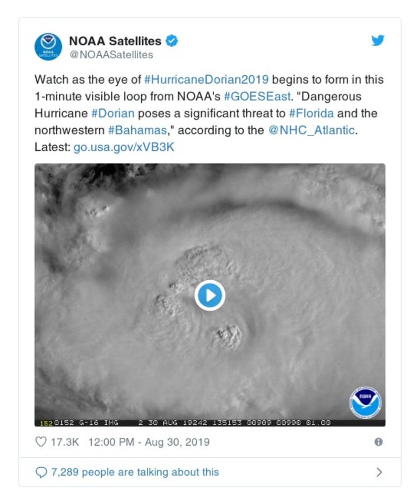Image resolution: width=420 pixels, height=504 pixels.
Task: Click the Twitter bird logo
Action: (378, 41)
